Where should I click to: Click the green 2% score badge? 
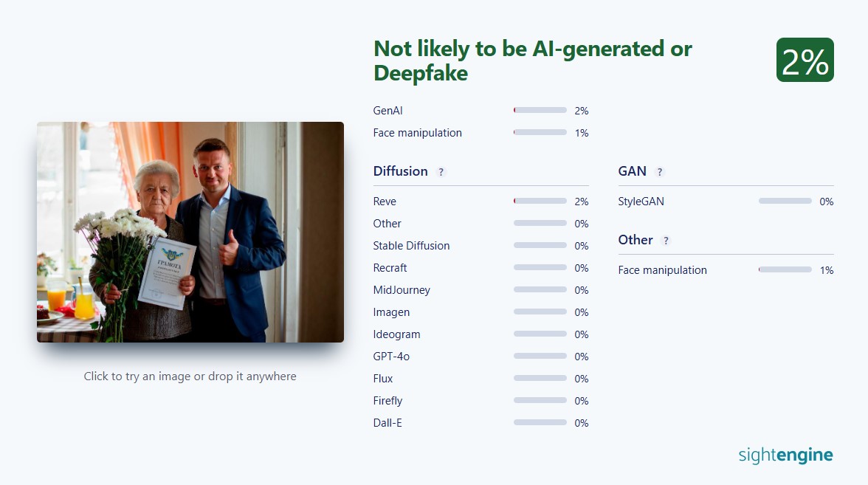pos(805,61)
